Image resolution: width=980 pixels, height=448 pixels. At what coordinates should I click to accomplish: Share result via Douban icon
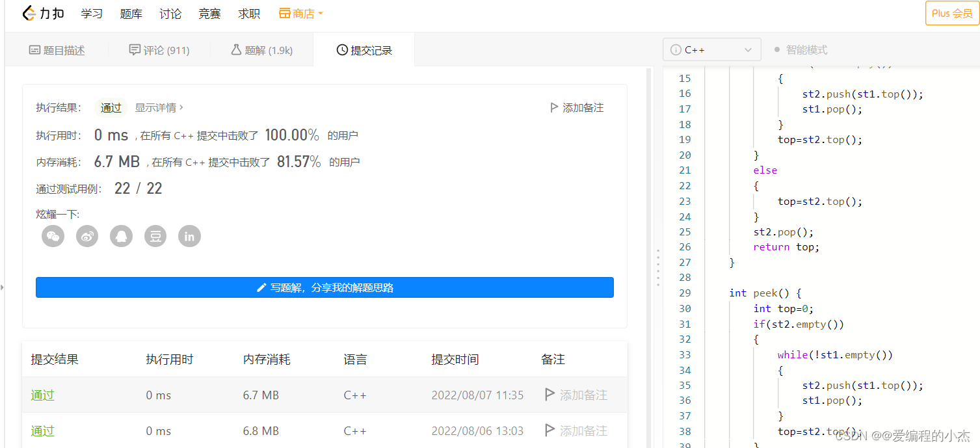155,236
